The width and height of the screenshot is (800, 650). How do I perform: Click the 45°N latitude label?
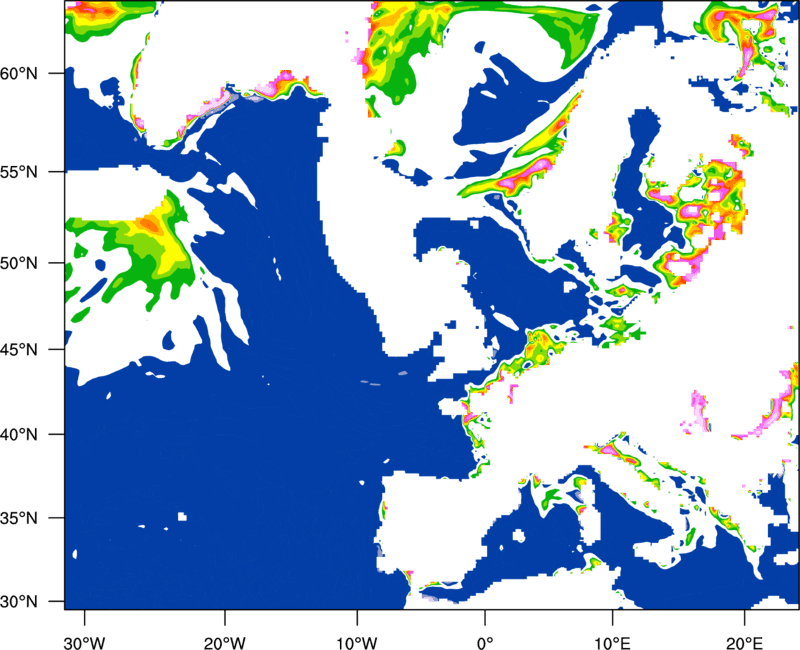(19, 349)
